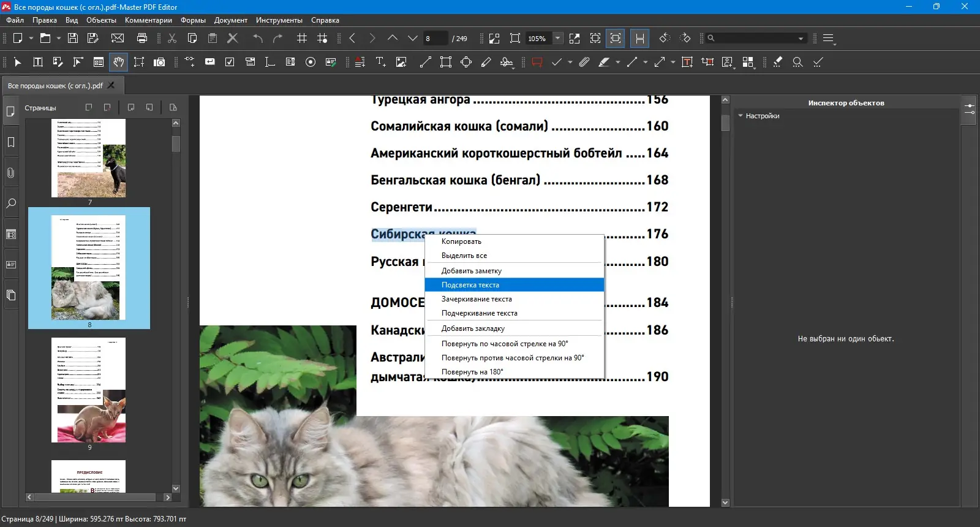Open the Комментарии menu

(148, 20)
